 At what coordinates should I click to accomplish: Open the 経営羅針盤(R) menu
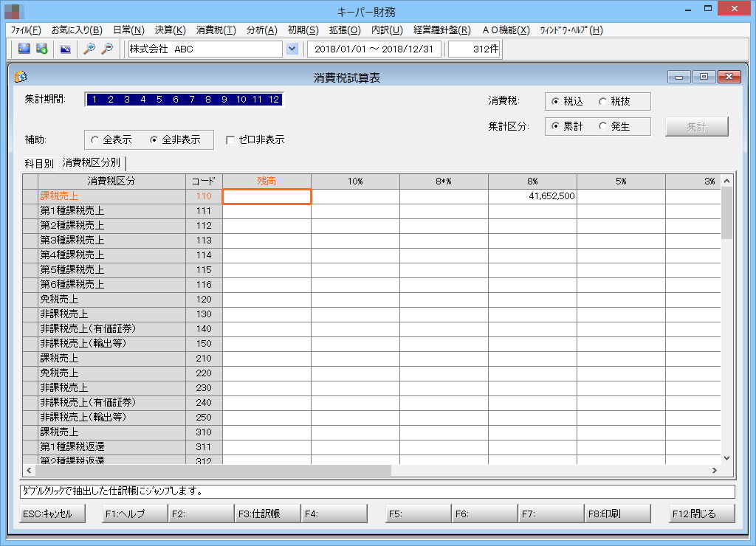click(x=441, y=30)
